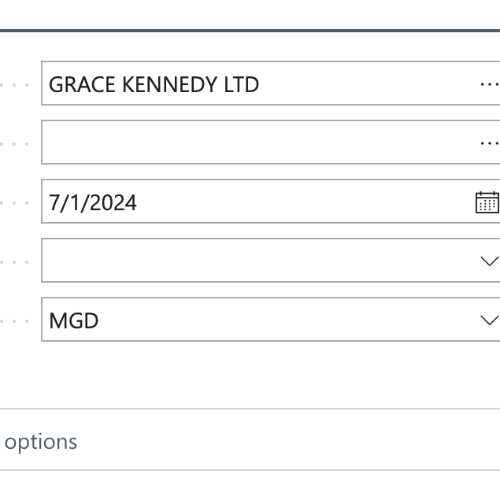Click dotted label leader beside MGD field
The image size is (500, 500).
tap(14, 321)
